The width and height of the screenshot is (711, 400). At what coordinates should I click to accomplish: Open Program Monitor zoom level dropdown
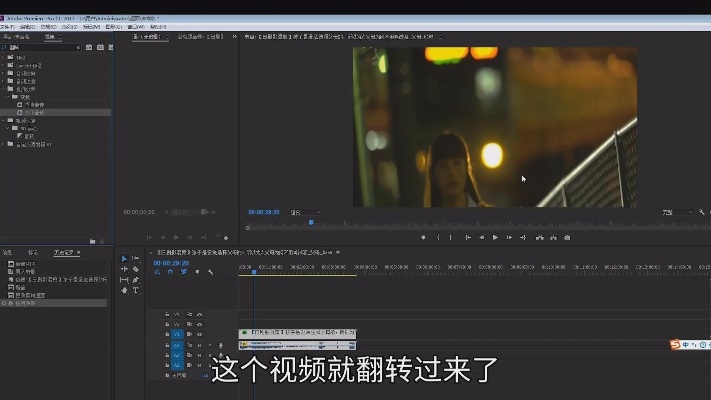[x=305, y=212]
